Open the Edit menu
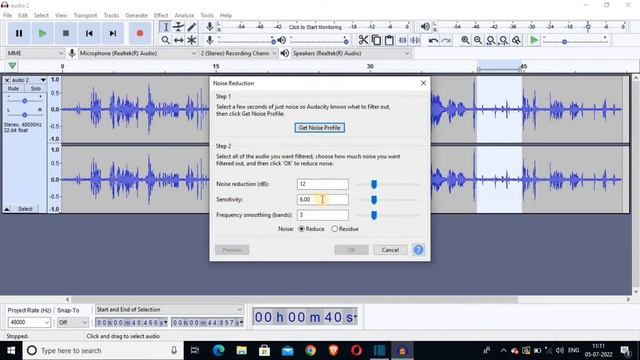This screenshot has width=640, height=360. 23,15
